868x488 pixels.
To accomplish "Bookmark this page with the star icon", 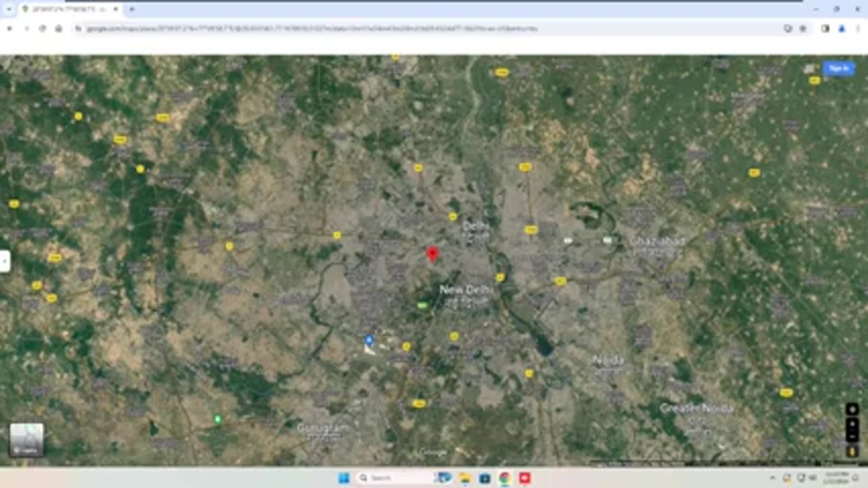I will [x=803, y=28].
